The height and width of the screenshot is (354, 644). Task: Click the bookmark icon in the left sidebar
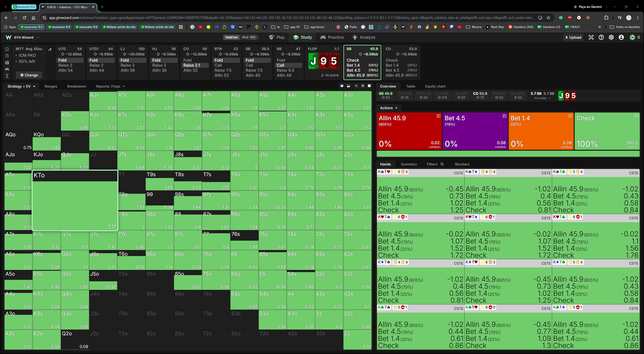[x=7, y=49]
